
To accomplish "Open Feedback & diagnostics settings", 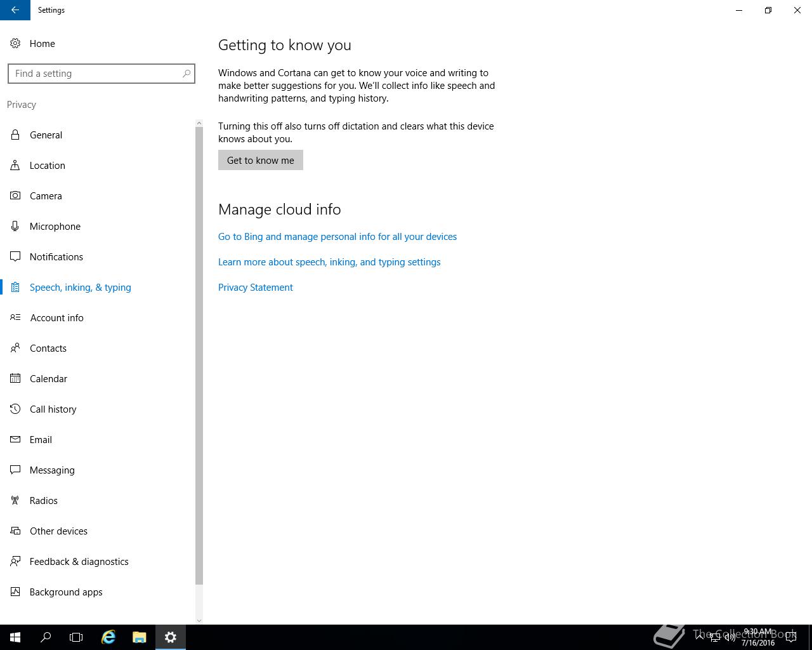I will [x=98, y=561].
